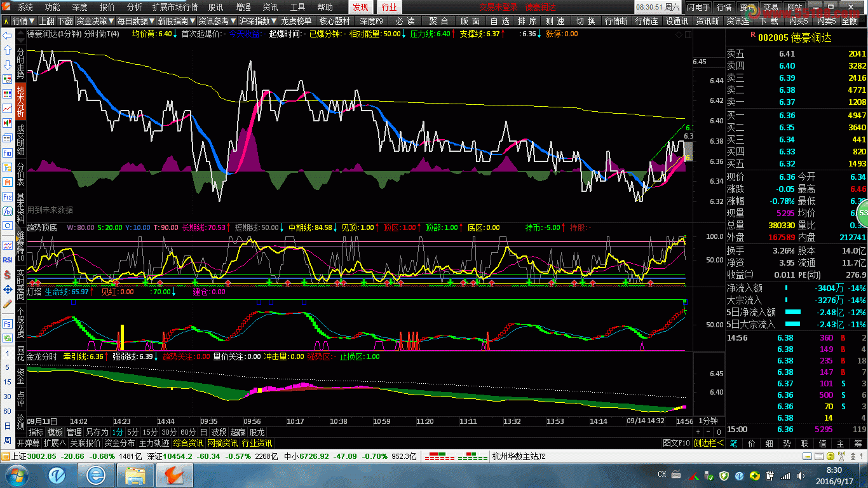The image size is (868, 488).
Task: Click the blue four-way move arrows icon
Action: pyautogui.click(x=7, y=290)
